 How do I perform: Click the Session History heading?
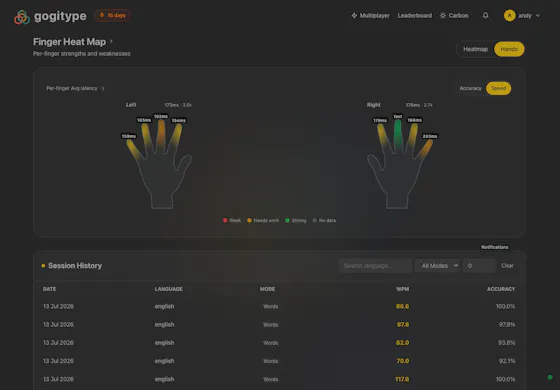[75, 266]
